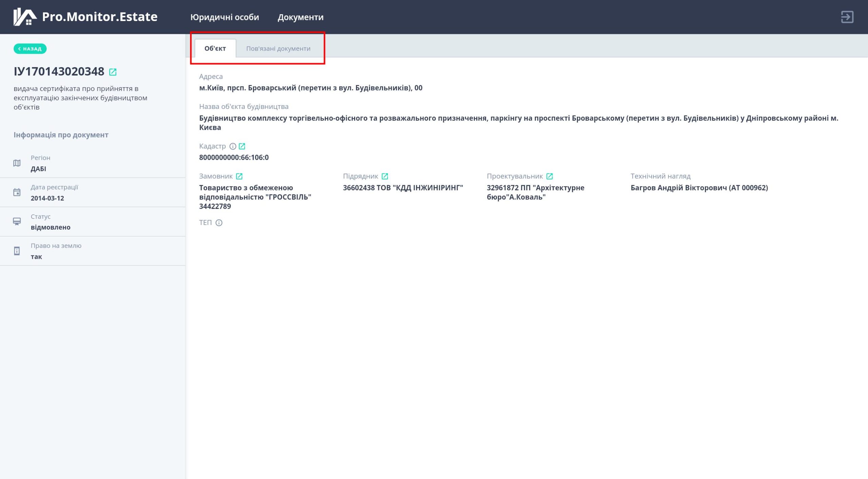Image resolution: width=868 pixels, height=479 pixels.
Task: Click the Право на землю document icon
Action: pyautogui.click(x=16, y=250)
